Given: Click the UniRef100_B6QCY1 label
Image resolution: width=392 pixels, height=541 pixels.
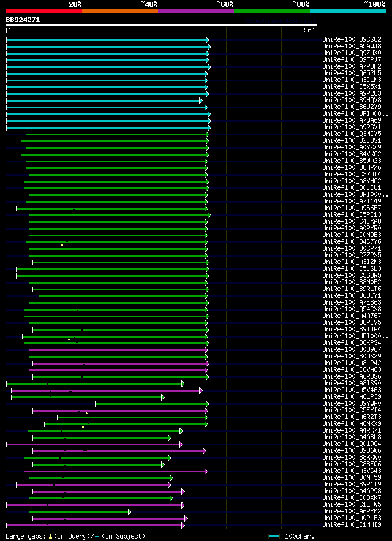Looking at the screenshot, I should coord(352,296).
